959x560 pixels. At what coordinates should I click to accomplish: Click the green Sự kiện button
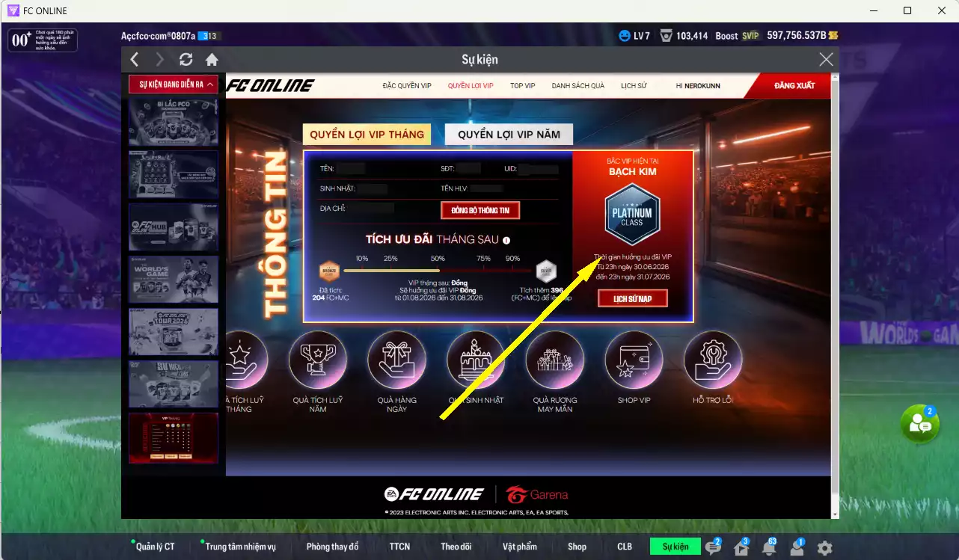coord(675,547)
